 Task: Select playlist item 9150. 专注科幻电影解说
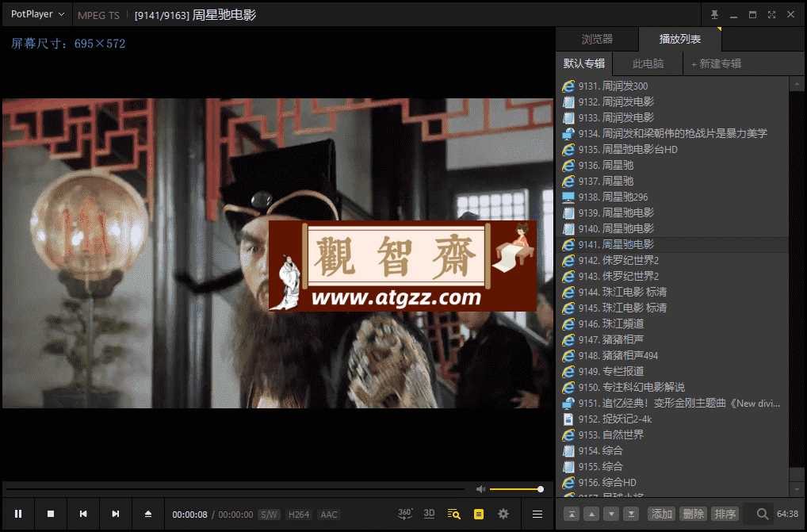(x=672, y=387)
